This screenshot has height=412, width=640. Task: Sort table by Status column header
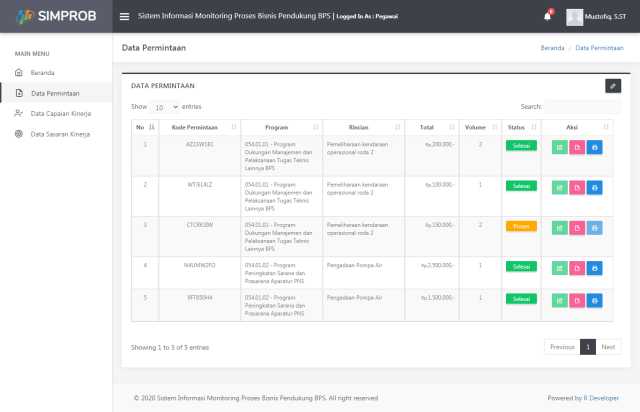[x=520, y=127]
